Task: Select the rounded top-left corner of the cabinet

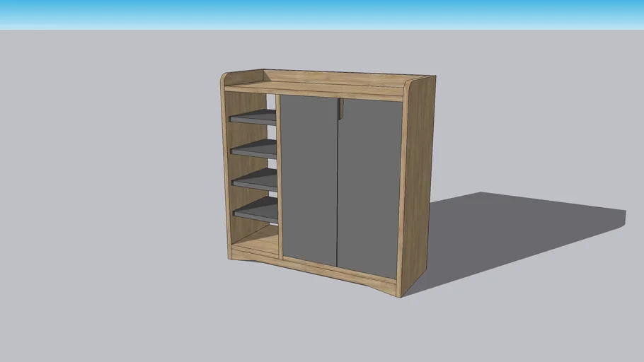Action: (225, 79)
